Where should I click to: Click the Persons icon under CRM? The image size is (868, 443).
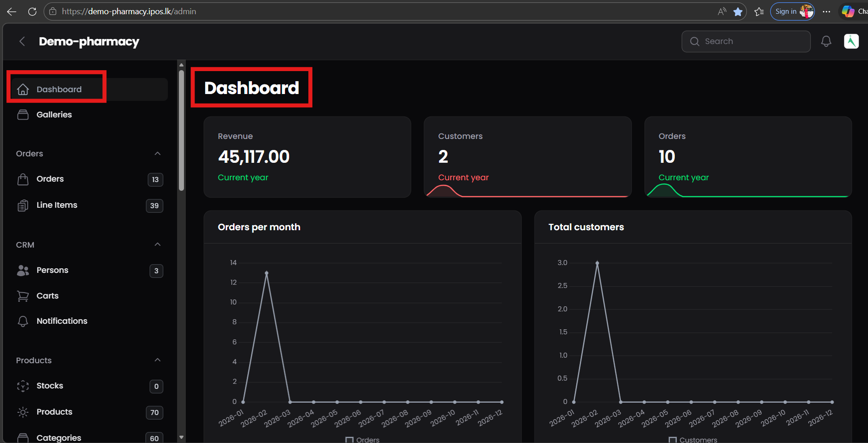(x=22, y=270)
